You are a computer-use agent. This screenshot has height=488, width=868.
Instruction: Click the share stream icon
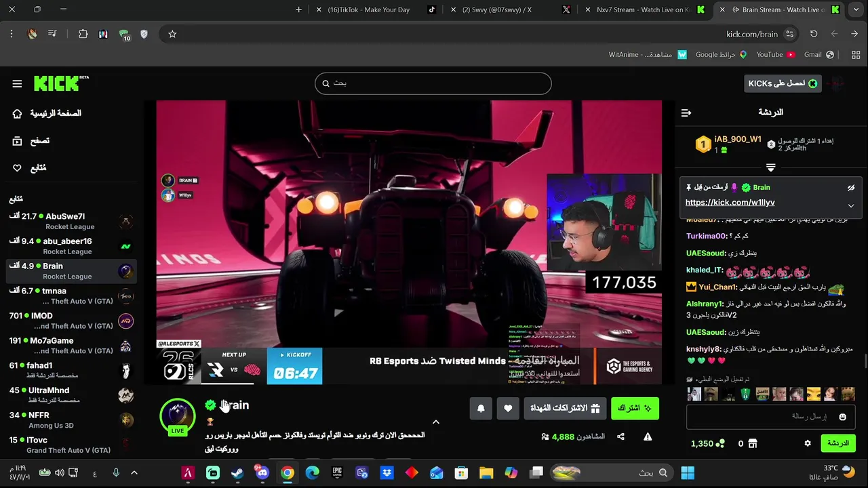pos(620,437)
